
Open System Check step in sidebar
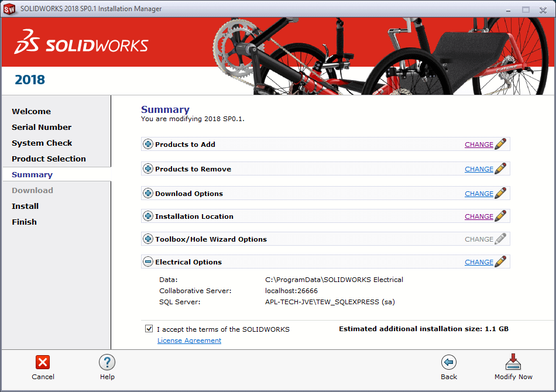coord(42,143)
